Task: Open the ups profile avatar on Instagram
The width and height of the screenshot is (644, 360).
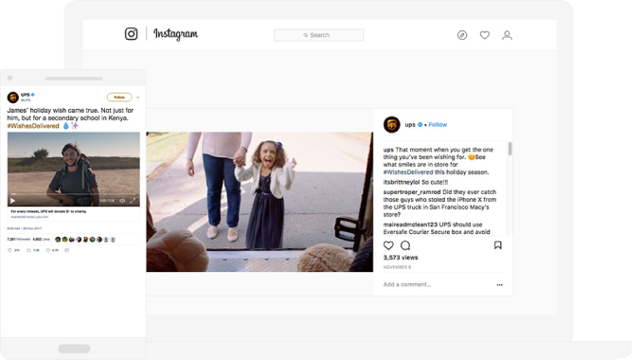Action: coord(392,124)
